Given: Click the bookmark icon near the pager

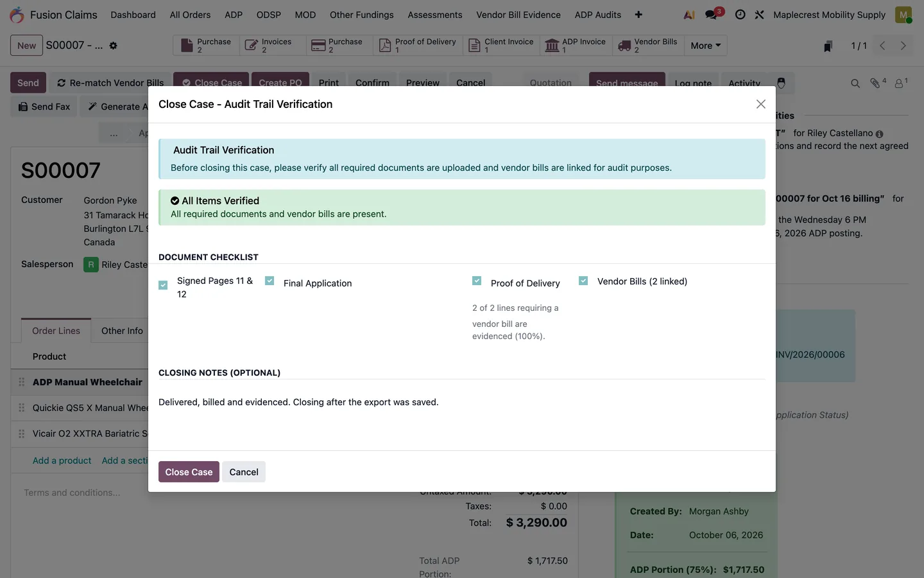Looking at the screenshot, I should (828, 46).
